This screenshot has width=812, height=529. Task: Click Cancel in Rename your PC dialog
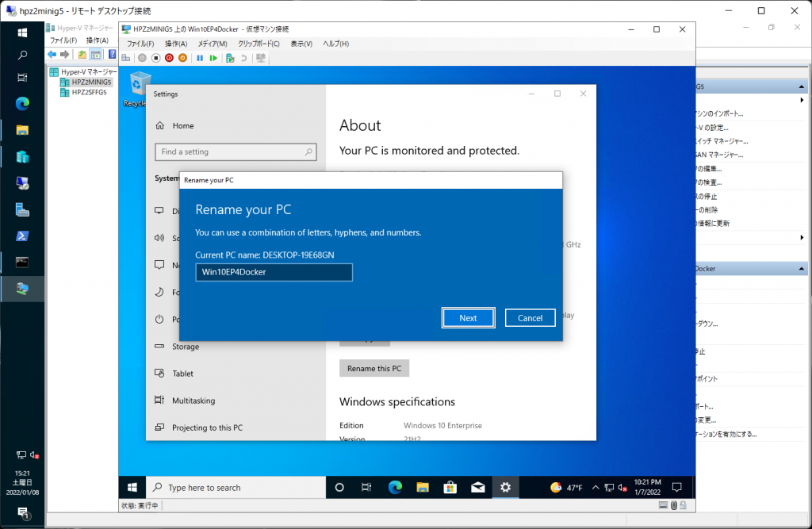click(x=530, y=318)
